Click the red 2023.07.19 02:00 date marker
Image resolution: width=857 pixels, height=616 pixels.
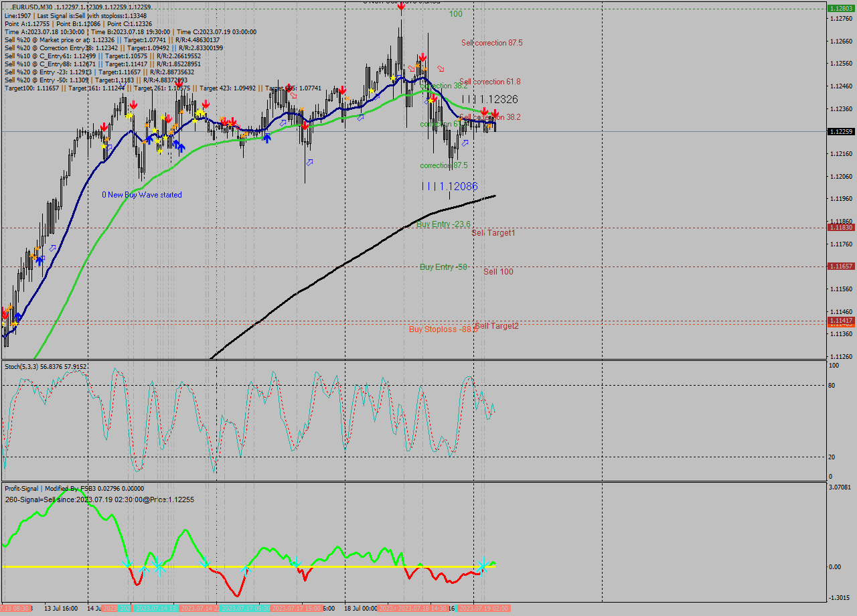[x=483, y=608]
